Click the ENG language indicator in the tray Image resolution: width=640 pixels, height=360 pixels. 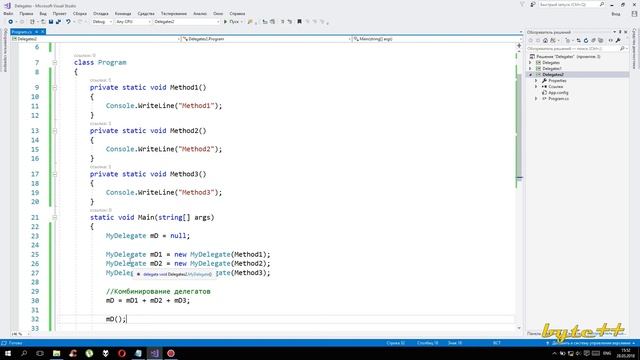tap(607, 353)
